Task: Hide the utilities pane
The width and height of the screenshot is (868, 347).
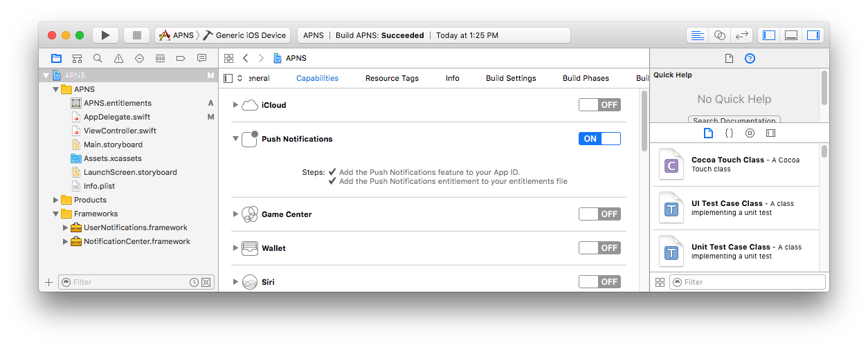Action: pos(813,35)
